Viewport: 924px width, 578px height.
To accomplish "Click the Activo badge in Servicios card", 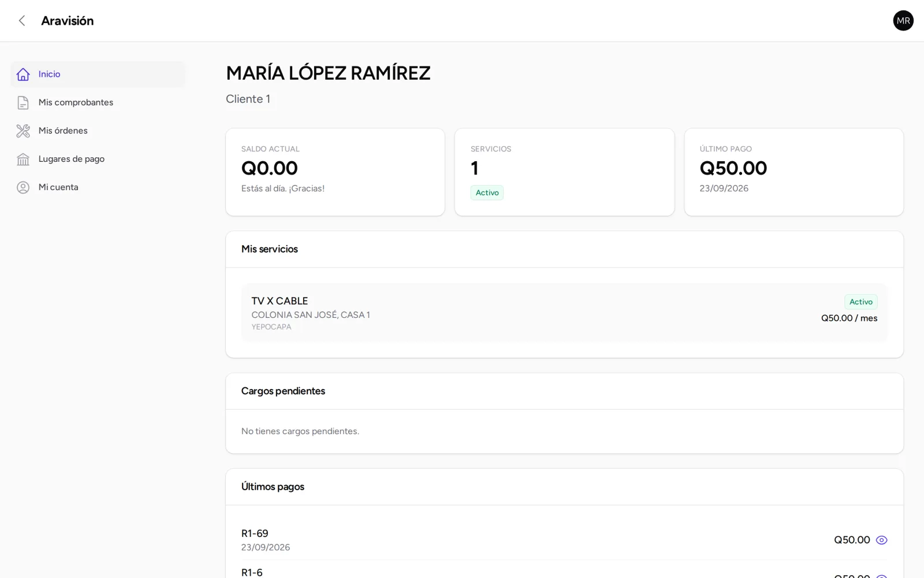I will [487, 192].
